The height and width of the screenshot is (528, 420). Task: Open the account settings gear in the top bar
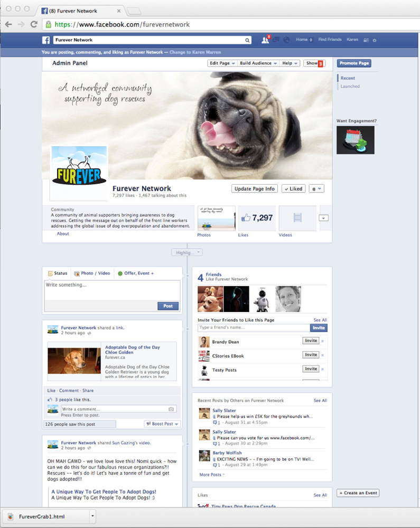click(x=375, y=40)
